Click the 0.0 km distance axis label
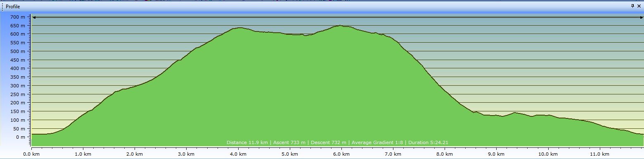 [32, 154]
